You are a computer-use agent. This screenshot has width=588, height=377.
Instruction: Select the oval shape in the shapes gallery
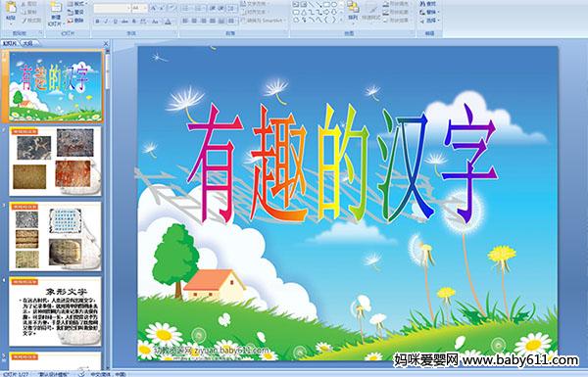(x=334, y=5)
